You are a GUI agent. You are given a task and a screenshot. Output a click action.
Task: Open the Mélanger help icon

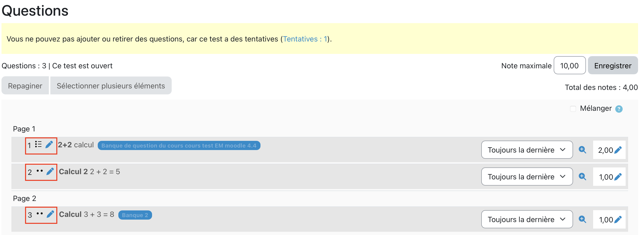click(x=619, y=109)
